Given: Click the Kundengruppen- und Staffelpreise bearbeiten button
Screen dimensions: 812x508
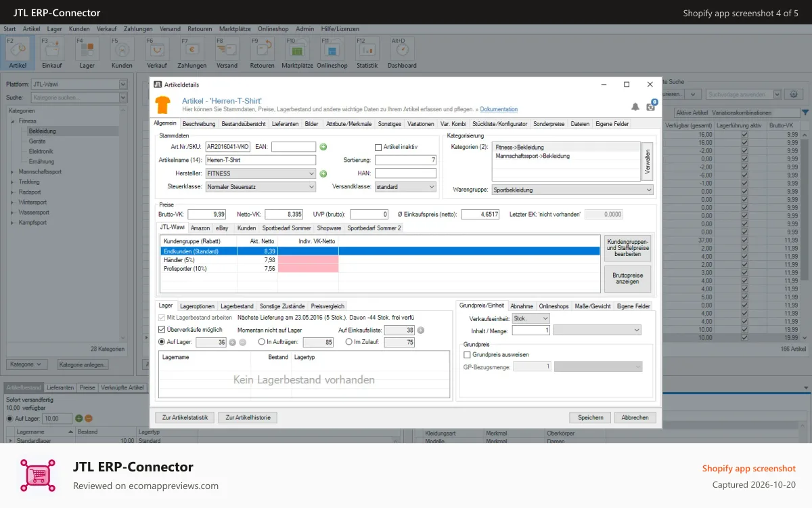Looking at the screenshot, I should click(x=627, y=248).
